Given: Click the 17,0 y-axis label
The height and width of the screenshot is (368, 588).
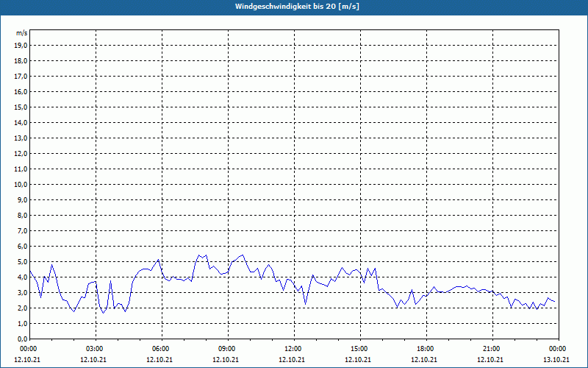Looking at the screenshot, I should point(21,77).
